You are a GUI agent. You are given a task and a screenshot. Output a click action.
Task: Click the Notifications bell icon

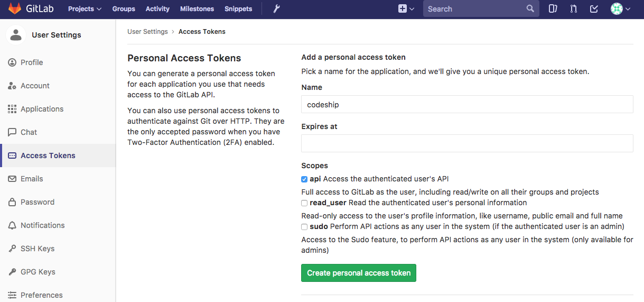pos(12,225)
